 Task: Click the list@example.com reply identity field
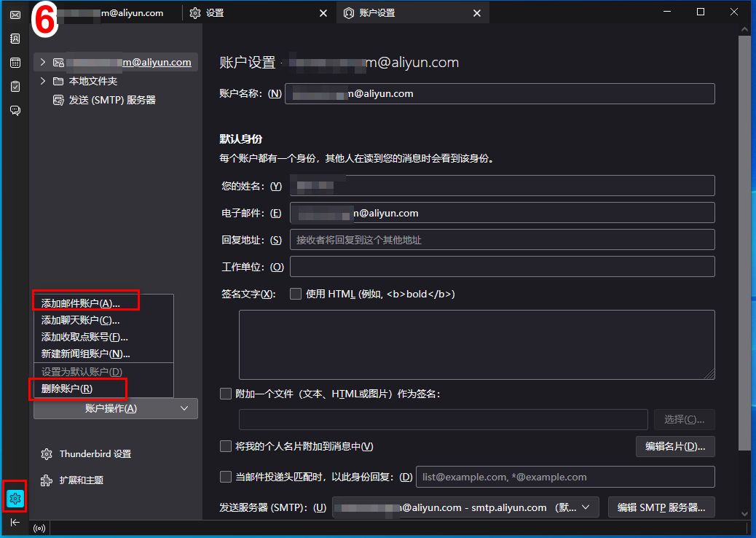pos(566,477)
